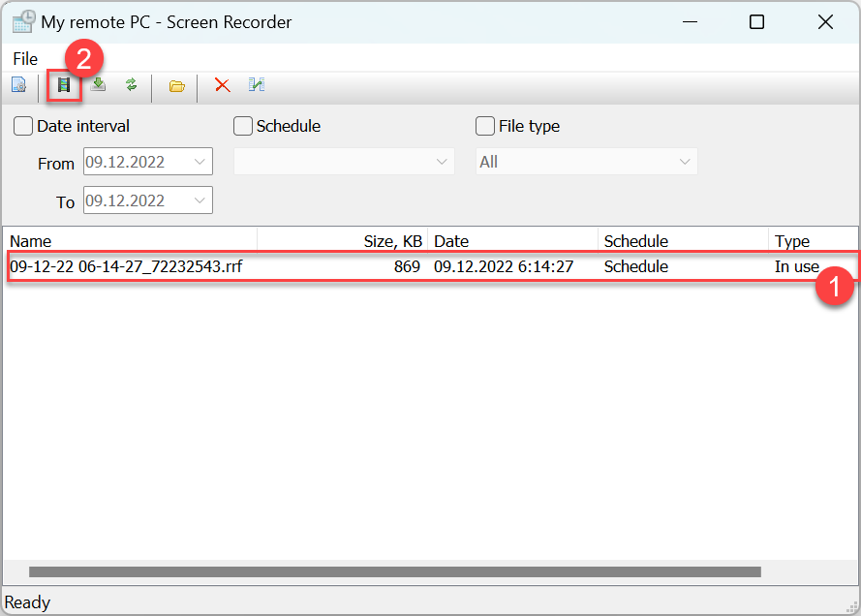This screenshot has width=861, height=616.
Task: Sort by Size, KB column header
Action: [342, 241]
